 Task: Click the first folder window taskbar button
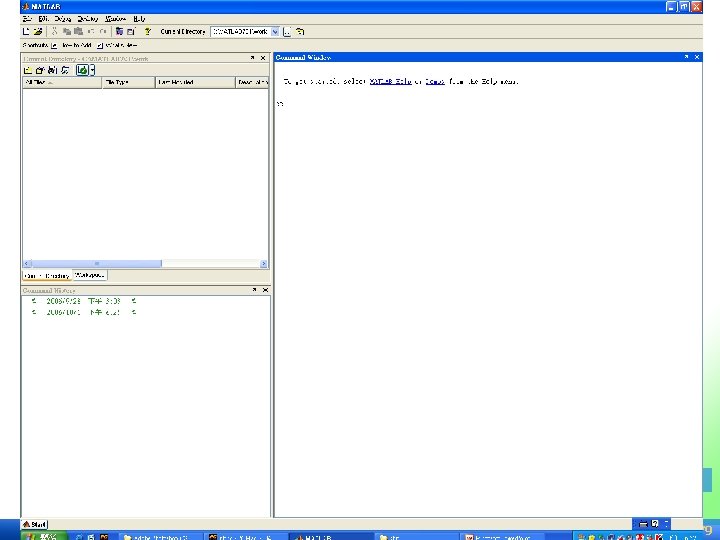(x=161, y=536)
